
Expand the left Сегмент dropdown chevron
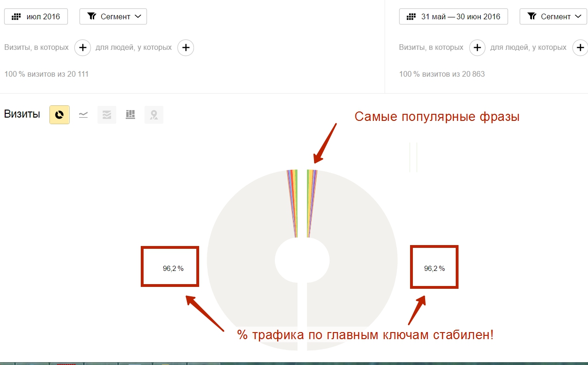[x=137, y=16]
